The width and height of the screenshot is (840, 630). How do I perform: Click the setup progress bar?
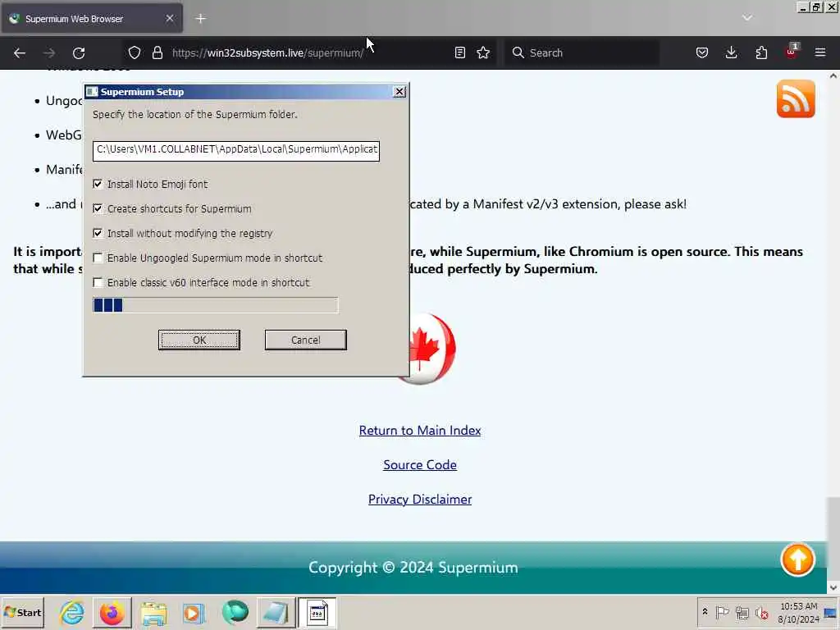216,305
